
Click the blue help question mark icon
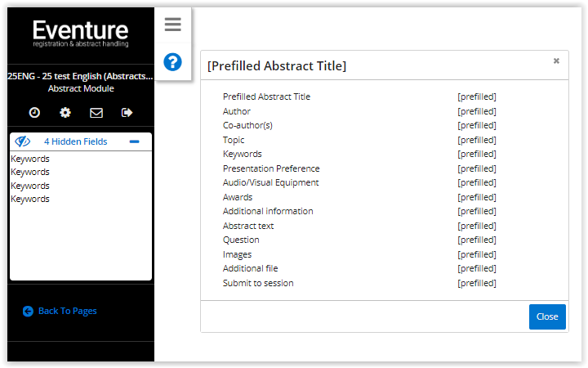tap(172, 62)
